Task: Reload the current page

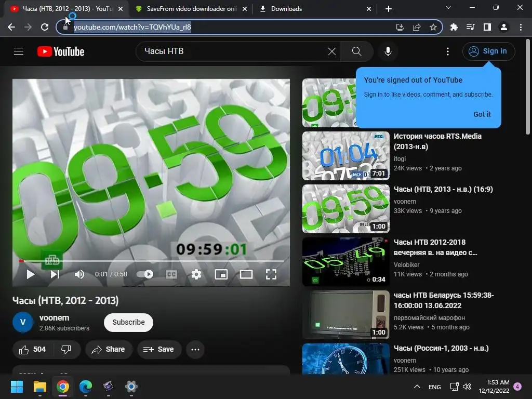Action: click(x=45, y=27)
